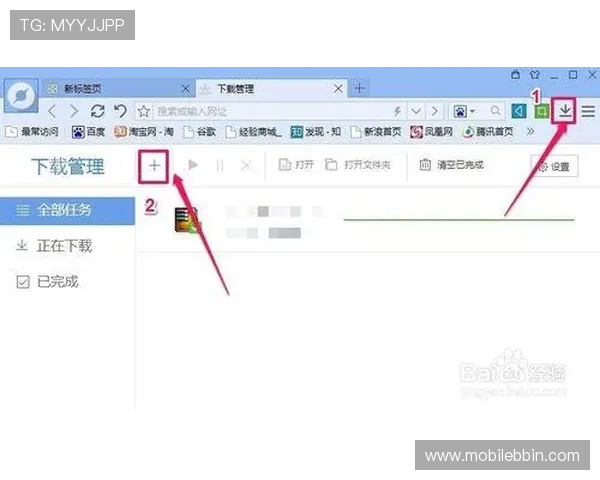
Task: Select 全部任务 in the sidebar
Action: (x=67, y=211)
